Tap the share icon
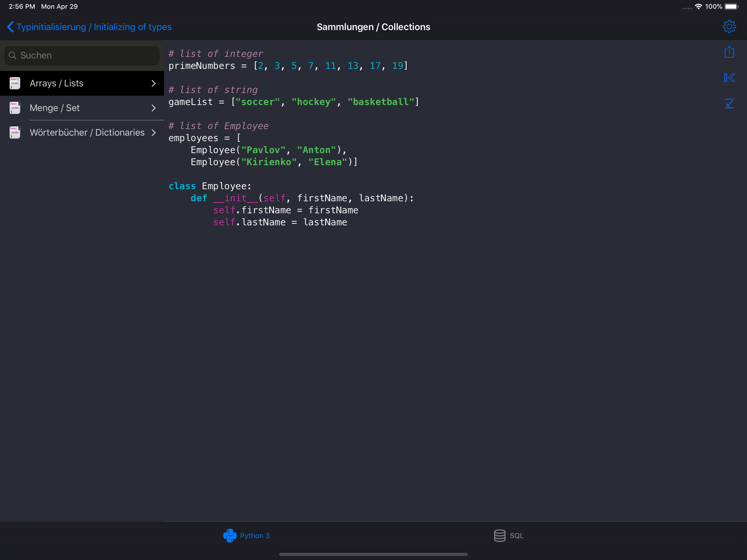This screenshot has width=747, height=560. (x=729, y=52)
